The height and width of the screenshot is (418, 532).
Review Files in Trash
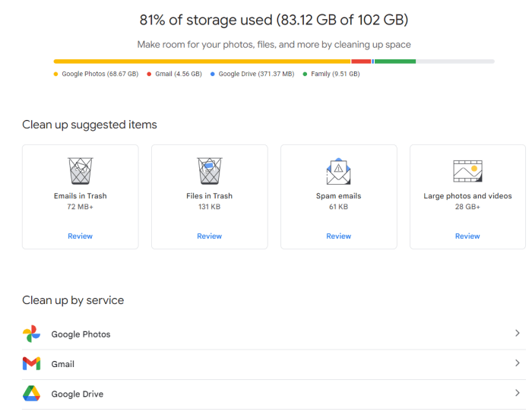point(209,236)
